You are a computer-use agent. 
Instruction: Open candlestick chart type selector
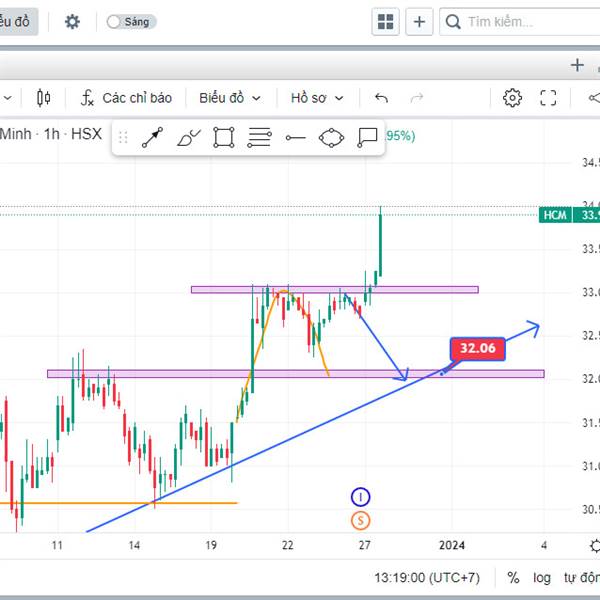[x=43, y=98]
